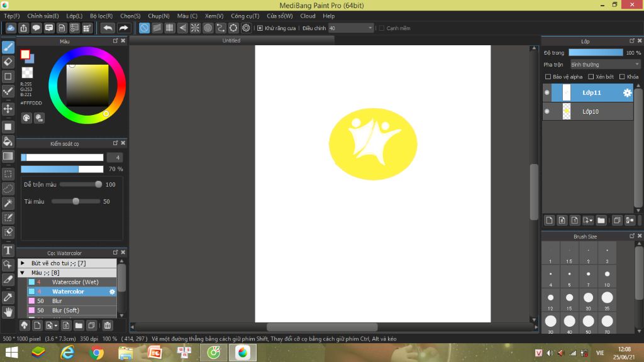Turn snap off using the circle-slash icon
The image size is (644, 362).
point(144,28)
